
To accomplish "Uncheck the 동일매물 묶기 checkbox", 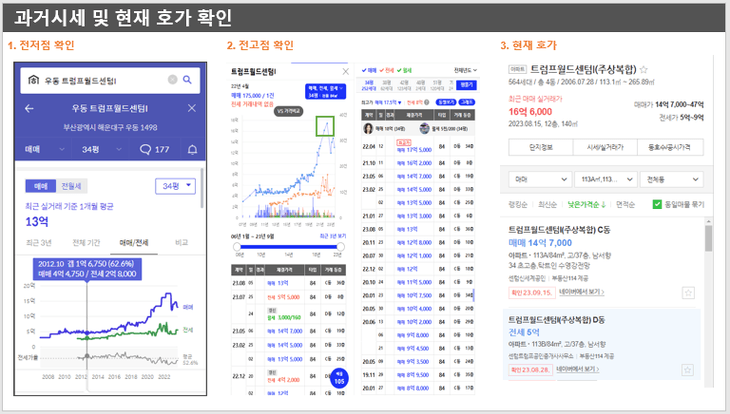I will [657, 204].
